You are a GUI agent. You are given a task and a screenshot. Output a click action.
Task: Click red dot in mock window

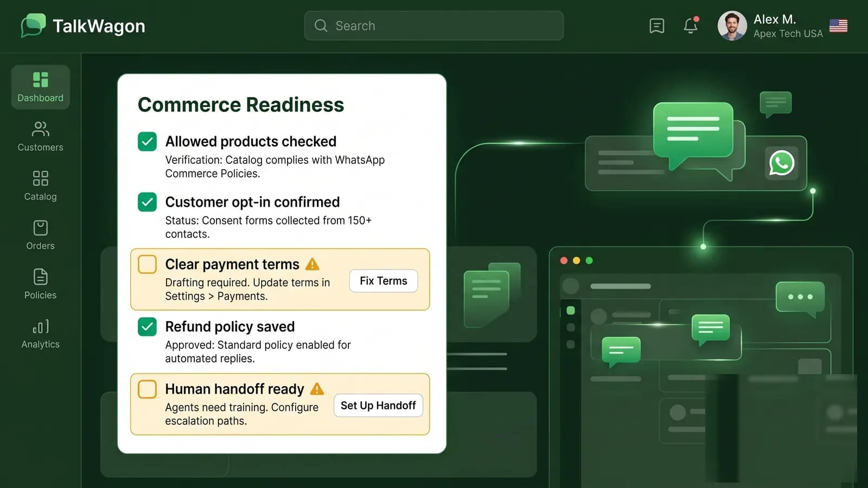click(564, 261)
